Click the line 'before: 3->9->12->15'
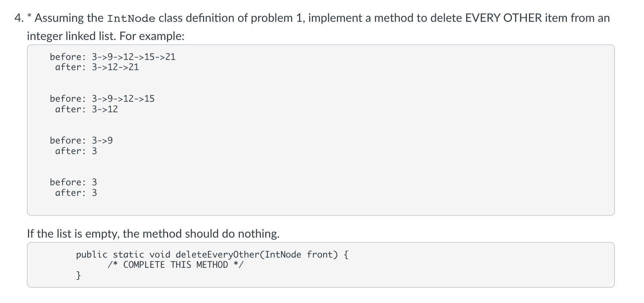 pyautogui.click(x=102, y=98)
